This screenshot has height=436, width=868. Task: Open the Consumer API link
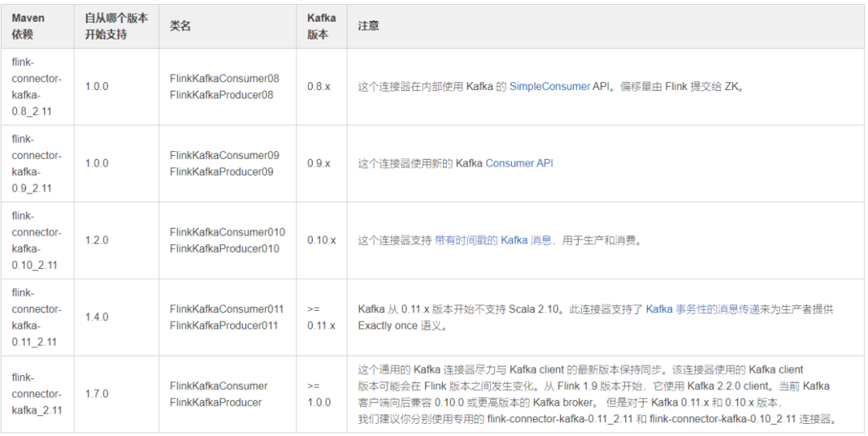pos(519,163)
